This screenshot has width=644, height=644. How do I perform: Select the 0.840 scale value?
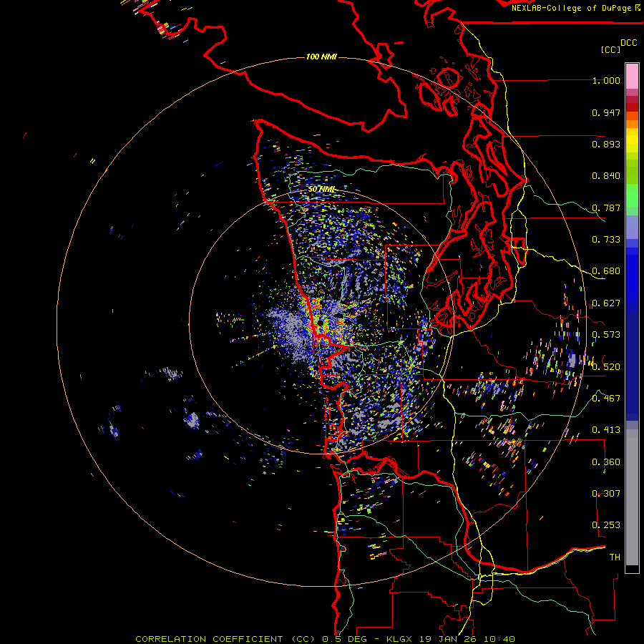coord(606,176)
